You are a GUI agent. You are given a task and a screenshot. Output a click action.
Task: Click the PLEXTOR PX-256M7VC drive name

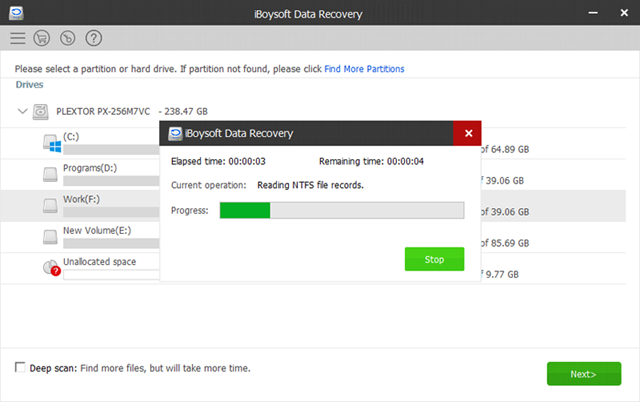click(103, 111)
